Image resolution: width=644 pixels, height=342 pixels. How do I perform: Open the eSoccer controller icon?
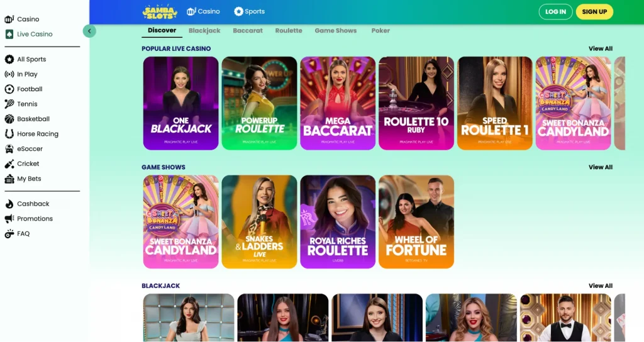(9, 148)
